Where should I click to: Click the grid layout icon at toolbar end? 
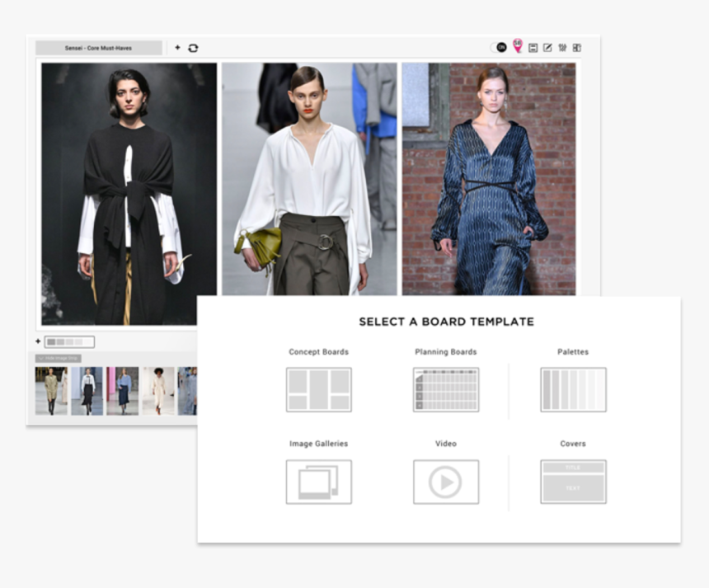pyautogui.click(x=577, y=48)
